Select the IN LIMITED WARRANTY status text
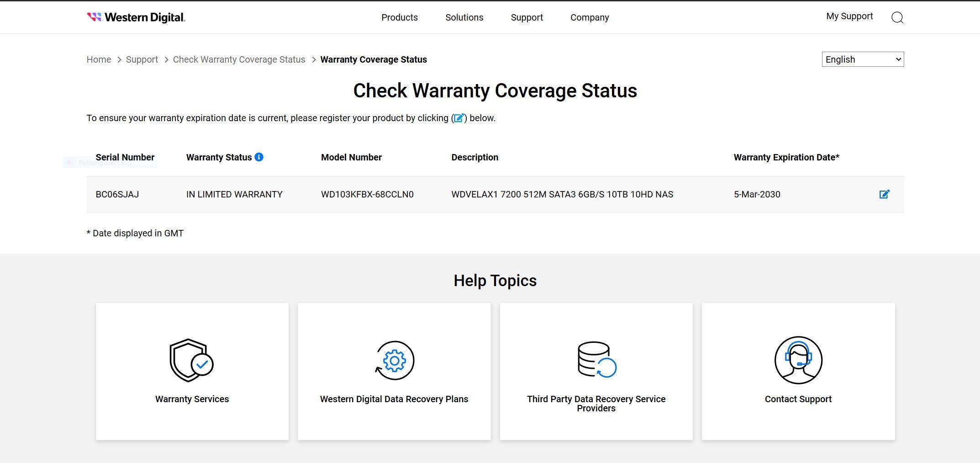The height and width of the screenshot is (463, 980). pyautogui.click(x=234, y=194)
